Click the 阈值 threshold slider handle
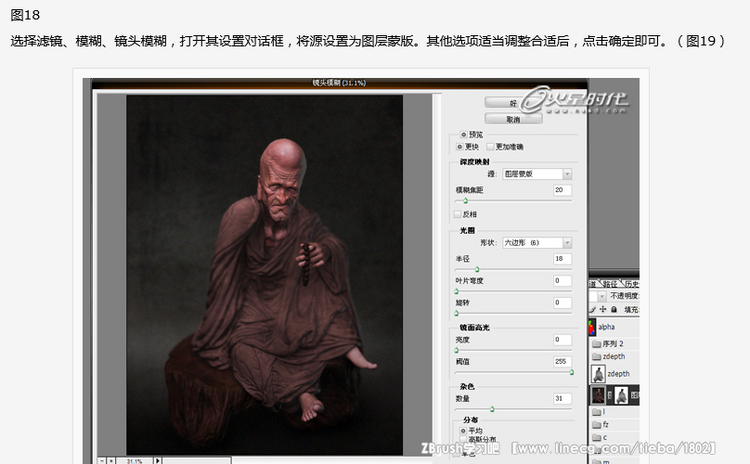 click(572, 372)
